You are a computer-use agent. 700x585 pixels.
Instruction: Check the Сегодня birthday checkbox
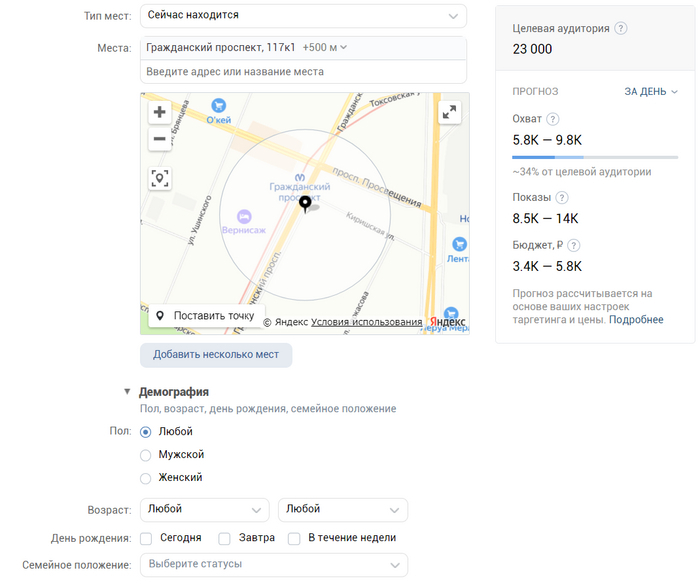pyautogui.click(x=146, y=538)
